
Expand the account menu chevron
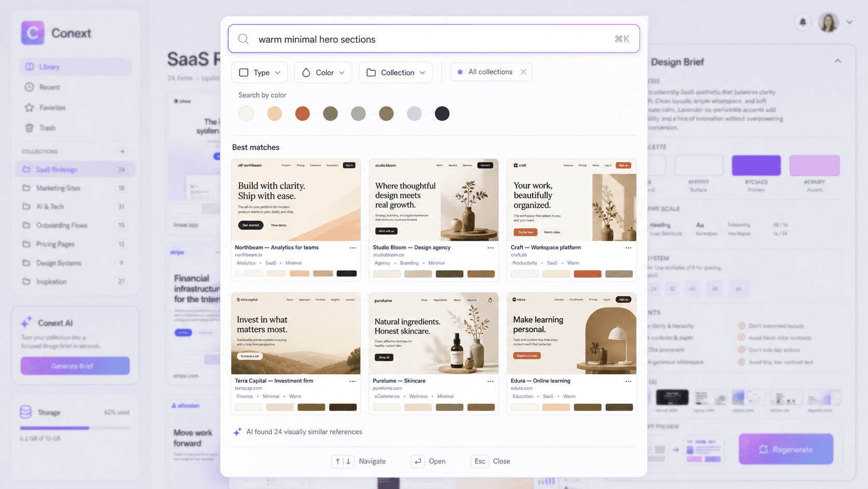click(x=849, y=22)
